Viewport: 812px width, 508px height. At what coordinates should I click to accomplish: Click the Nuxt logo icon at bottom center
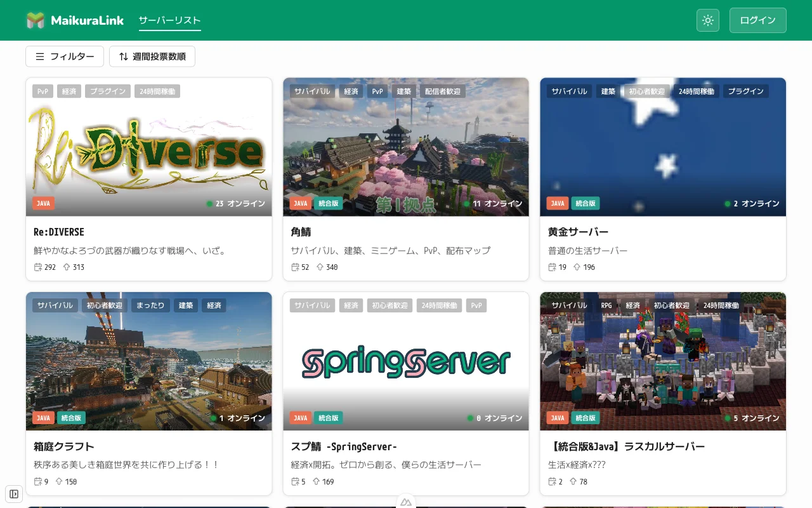[406, 502]
